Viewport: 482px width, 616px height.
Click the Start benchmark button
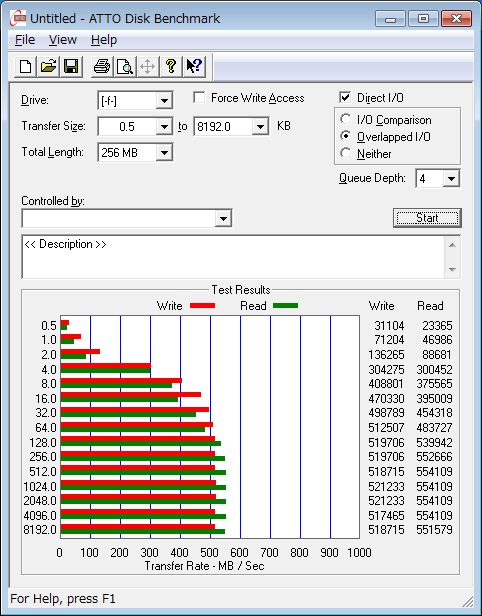pos(427,218)
